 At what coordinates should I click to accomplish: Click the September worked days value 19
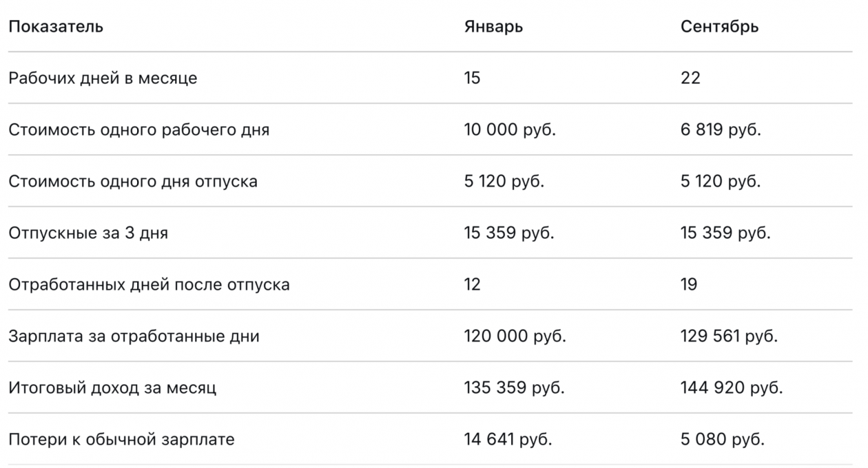(689, 284)
